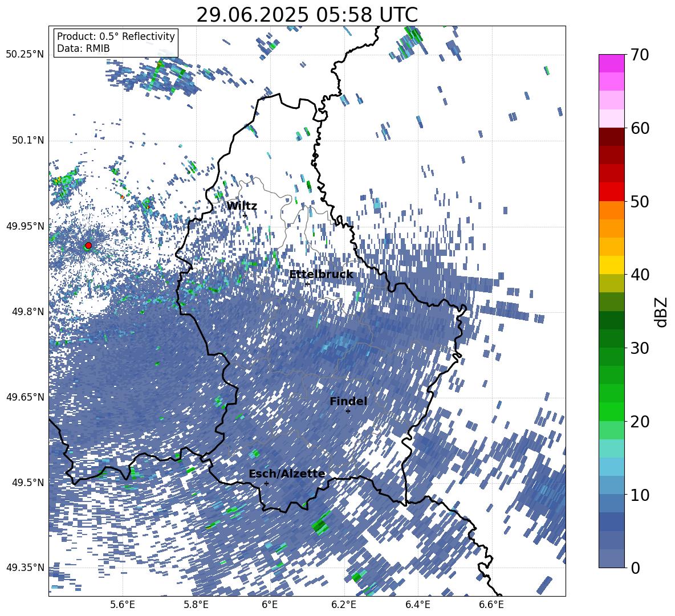The image size is (675, 616).
Task: Pick the yellow colorbar segment at 40
Action: coord(611,265)
